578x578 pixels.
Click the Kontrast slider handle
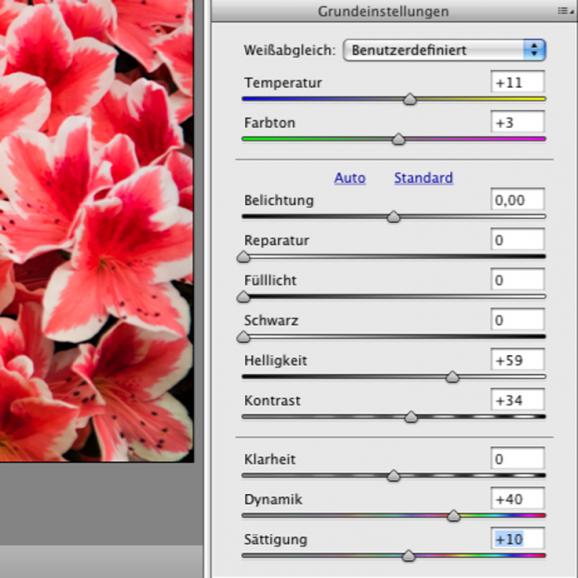coord(411,417)
